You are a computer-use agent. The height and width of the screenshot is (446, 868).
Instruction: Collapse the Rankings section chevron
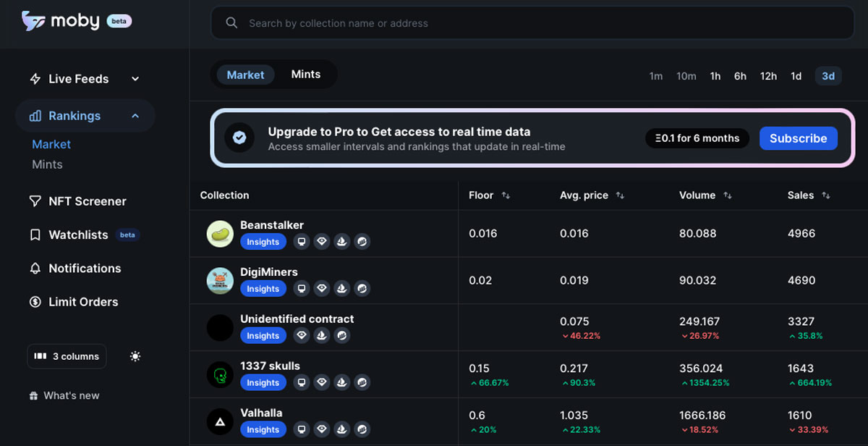coord(135,116)
